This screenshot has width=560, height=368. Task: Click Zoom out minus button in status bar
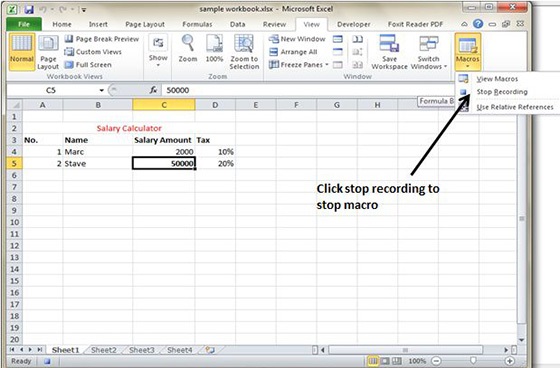tap(436, 361)
